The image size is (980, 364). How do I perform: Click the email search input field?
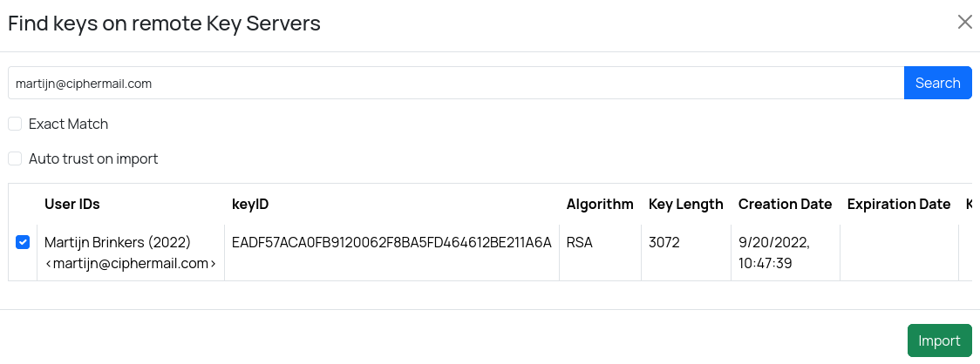tap(453, 83)
